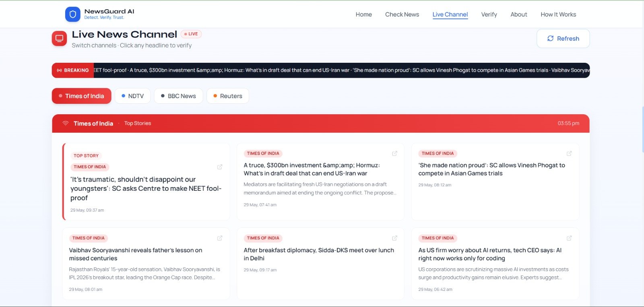Click the scrolling breaking news ticker text
This screenshot has width=644, height=307.
341,70
